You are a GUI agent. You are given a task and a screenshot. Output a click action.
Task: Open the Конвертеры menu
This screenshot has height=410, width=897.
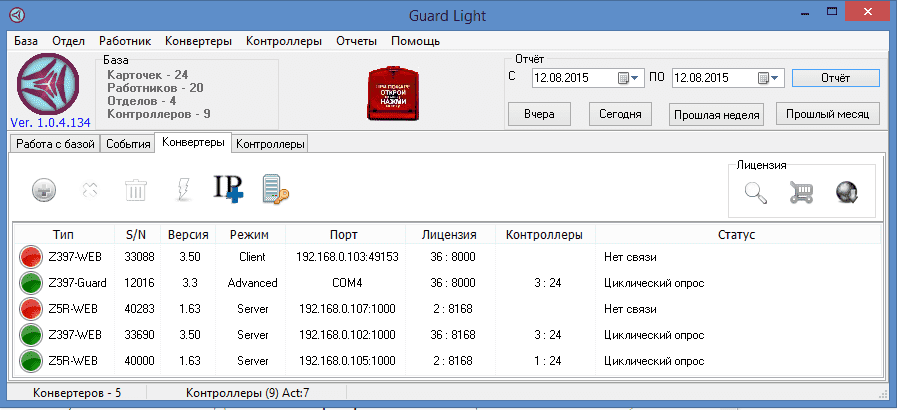point(198,41)
